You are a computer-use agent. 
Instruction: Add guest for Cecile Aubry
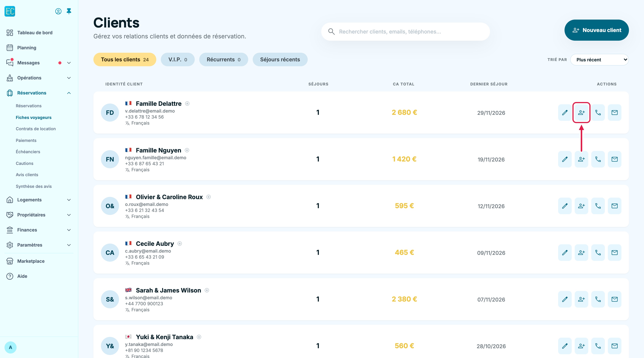tap(581, 253)
